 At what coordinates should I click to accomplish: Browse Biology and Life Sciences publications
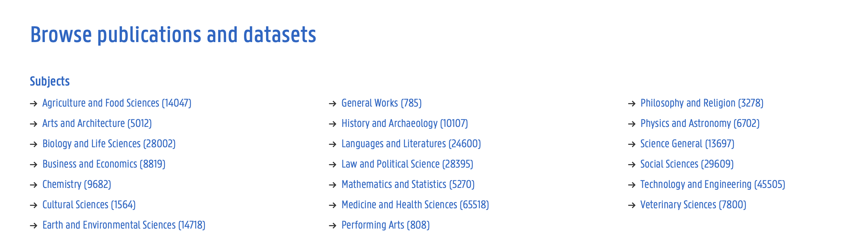(109, 144)
